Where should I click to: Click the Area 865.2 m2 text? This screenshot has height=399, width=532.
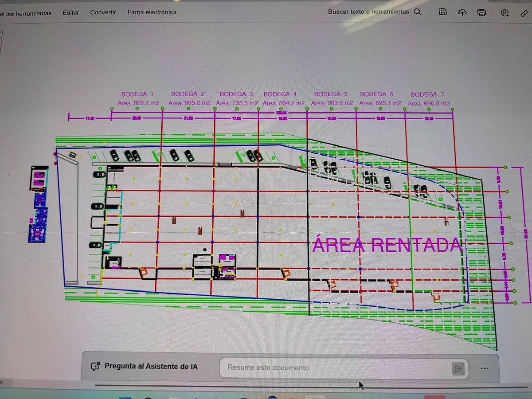tap(189, 103)
